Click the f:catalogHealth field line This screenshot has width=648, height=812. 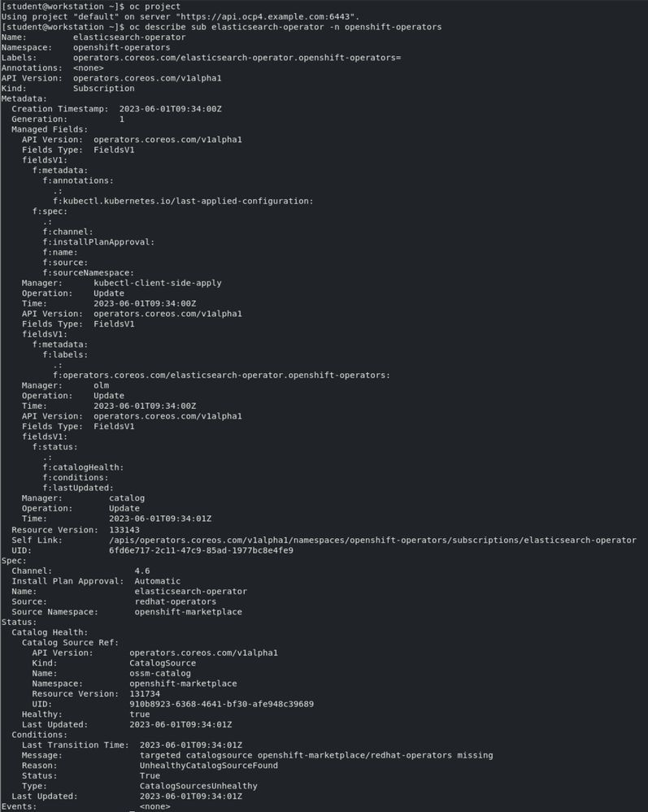tap(83, 467)
